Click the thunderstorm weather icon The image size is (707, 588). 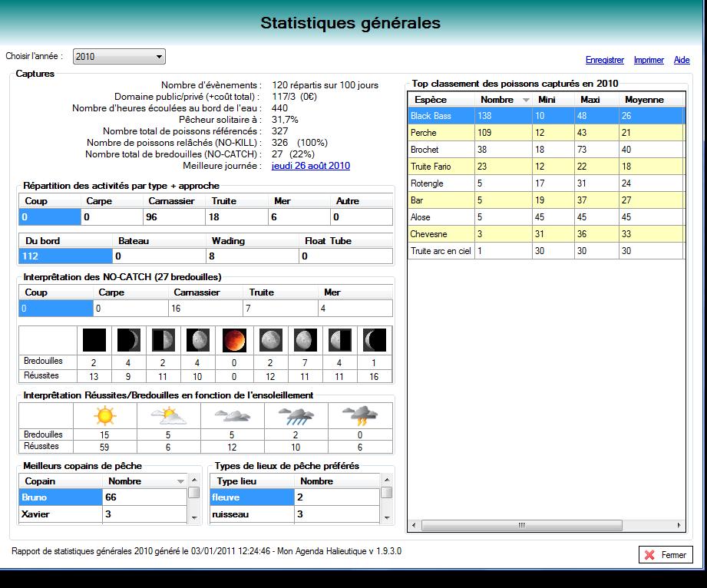coord(360,416)
